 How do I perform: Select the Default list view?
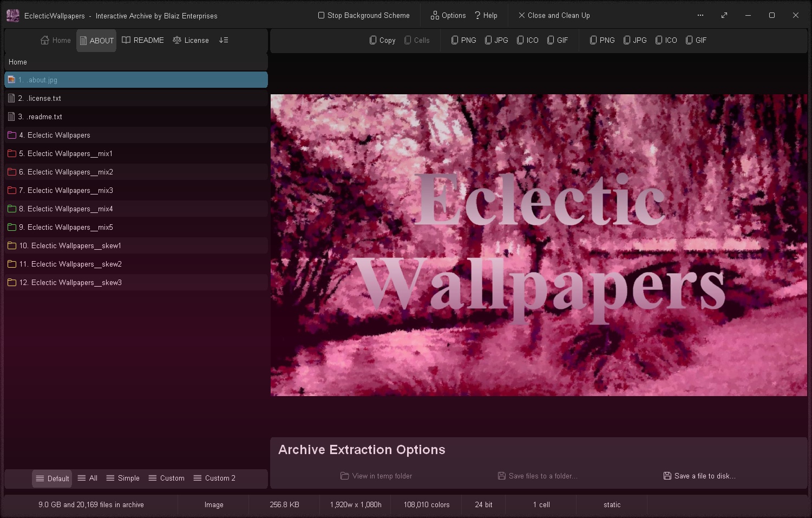[53, 478]
